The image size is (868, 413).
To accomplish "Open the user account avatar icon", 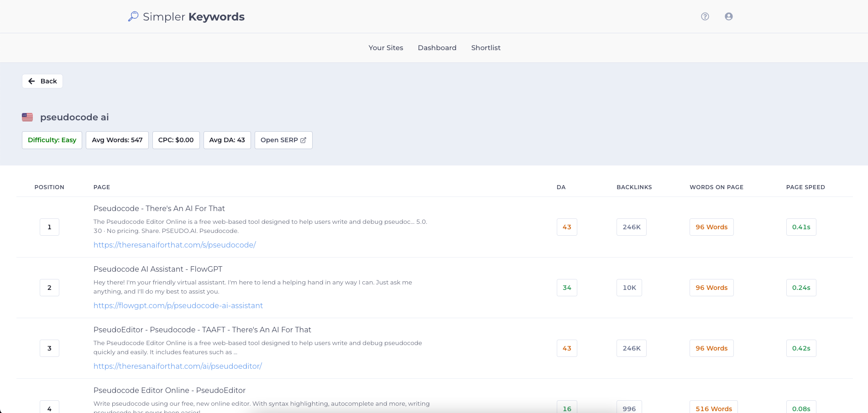I will [x=729, y=16].
